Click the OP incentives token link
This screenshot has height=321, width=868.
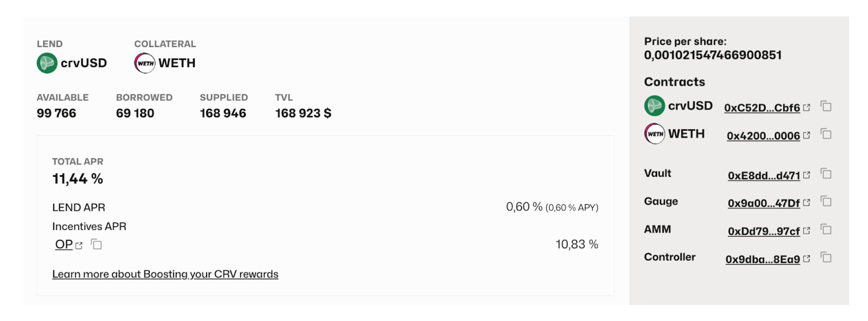point(64,245)
